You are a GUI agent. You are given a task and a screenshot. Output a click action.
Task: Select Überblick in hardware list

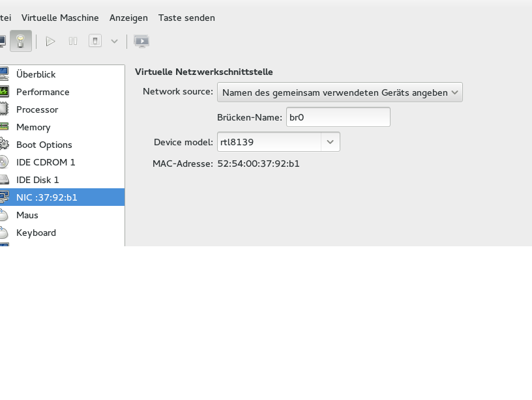click(36, 74)
